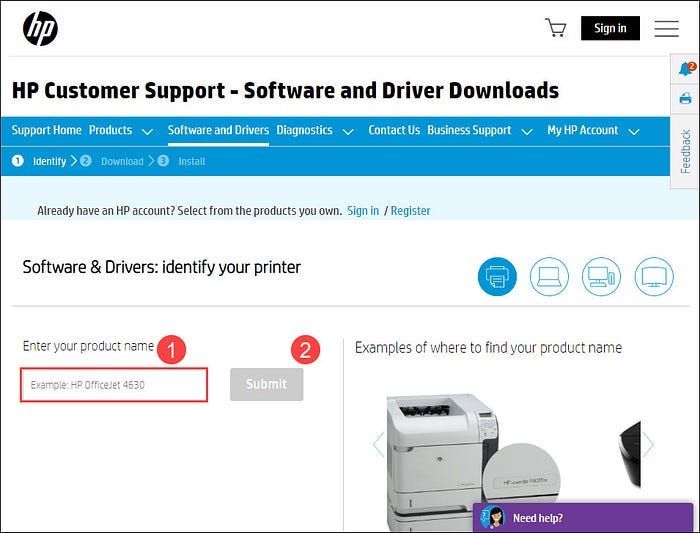
Task: Click the virtual agent avatar icon
Action: coord(493,518)
